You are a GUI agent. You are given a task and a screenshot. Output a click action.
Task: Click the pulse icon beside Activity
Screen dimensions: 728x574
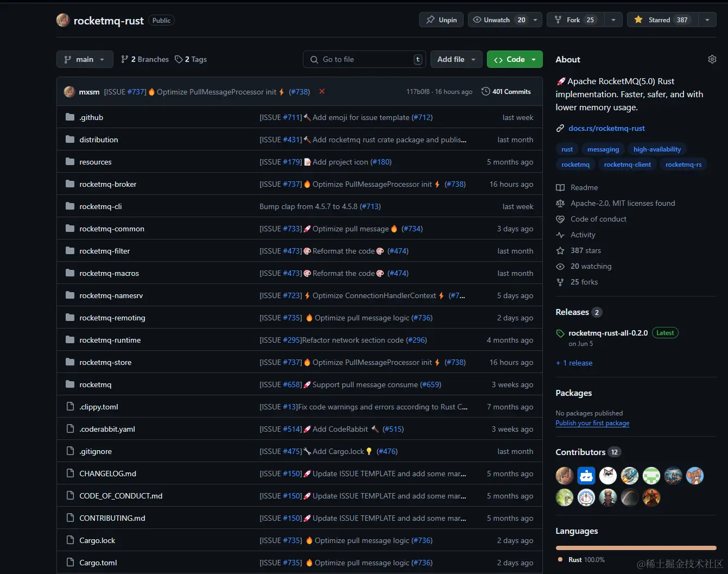(560, 235)
